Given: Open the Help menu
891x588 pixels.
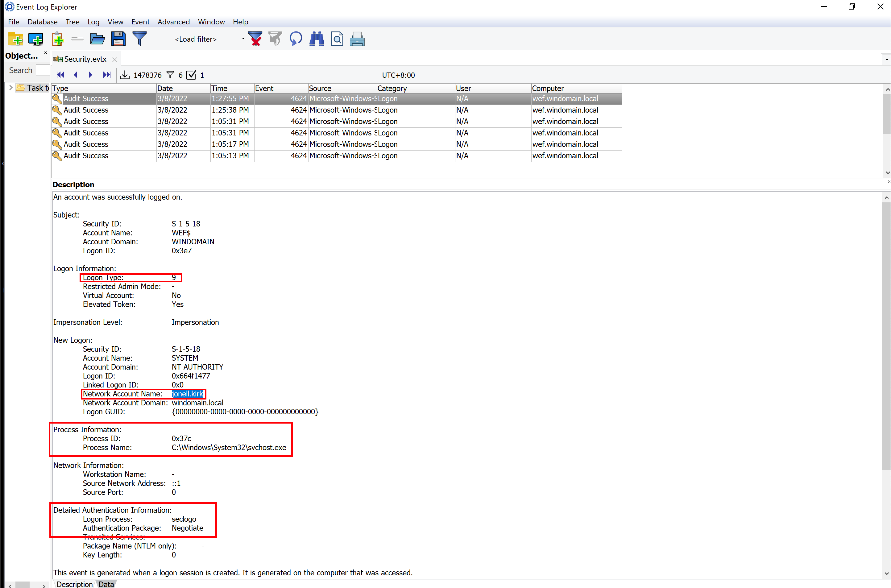Looking at the screenshot, I should click(x=240, y=22).
